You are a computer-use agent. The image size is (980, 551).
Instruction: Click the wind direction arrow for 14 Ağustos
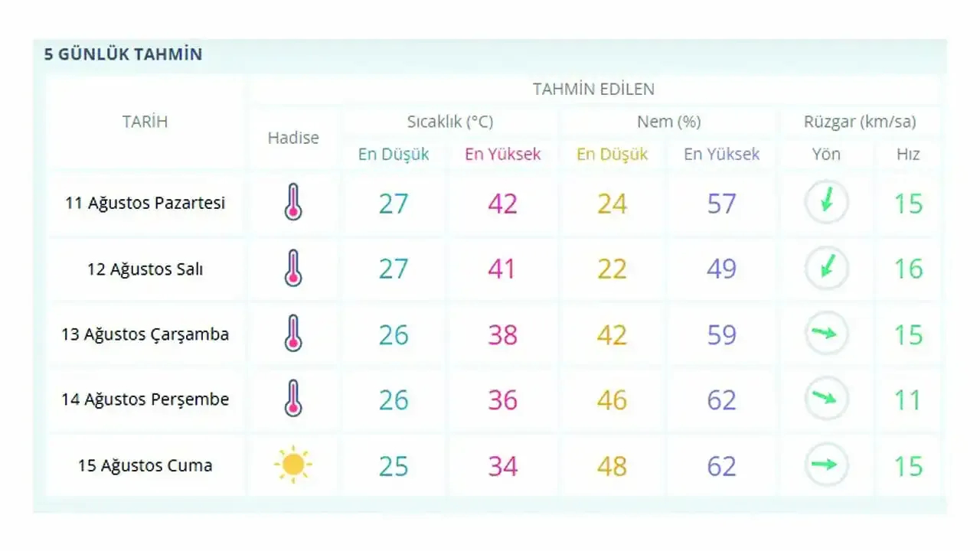pos(826,399)
